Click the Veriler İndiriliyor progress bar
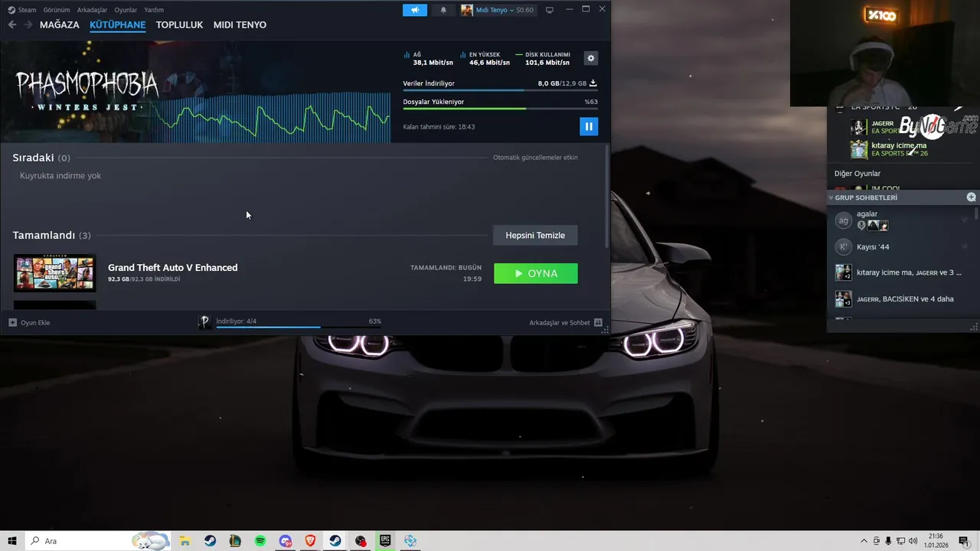The height and width of the screenshot is (551, 980). tap(500, 90)
